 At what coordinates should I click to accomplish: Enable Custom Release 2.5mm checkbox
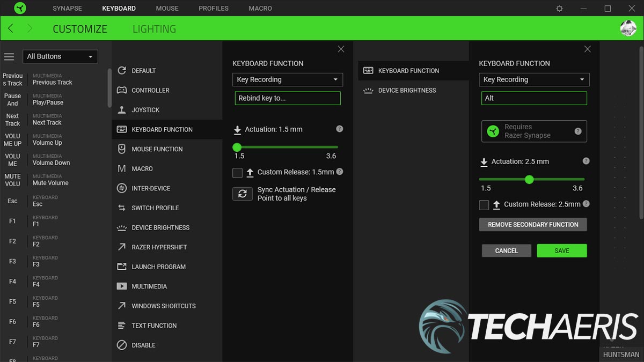[x=484, y=205]
